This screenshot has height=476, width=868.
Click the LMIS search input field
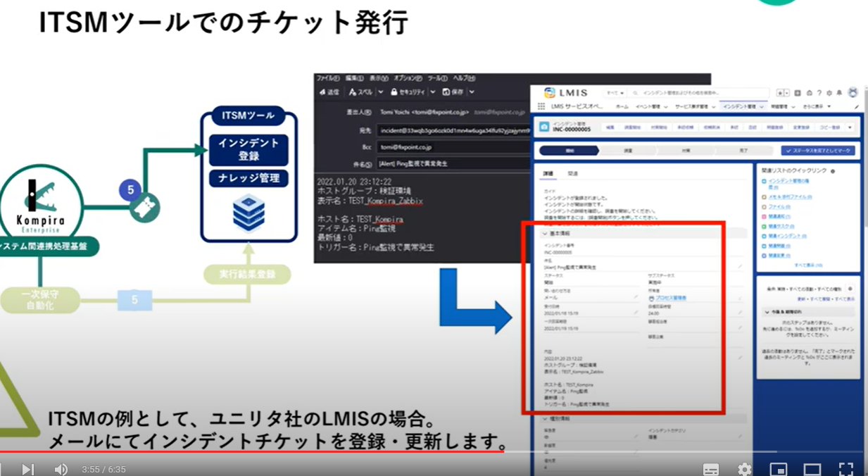(x=697, y=92)
